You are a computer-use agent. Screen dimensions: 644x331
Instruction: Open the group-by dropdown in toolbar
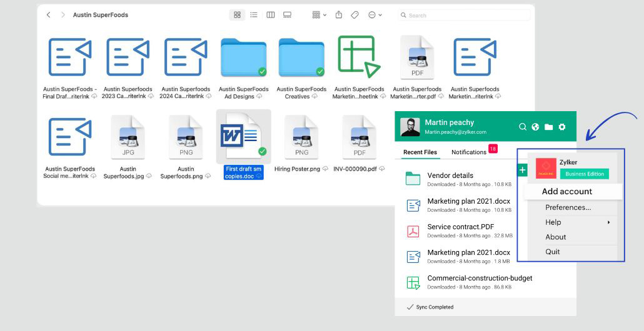[319, 15]
